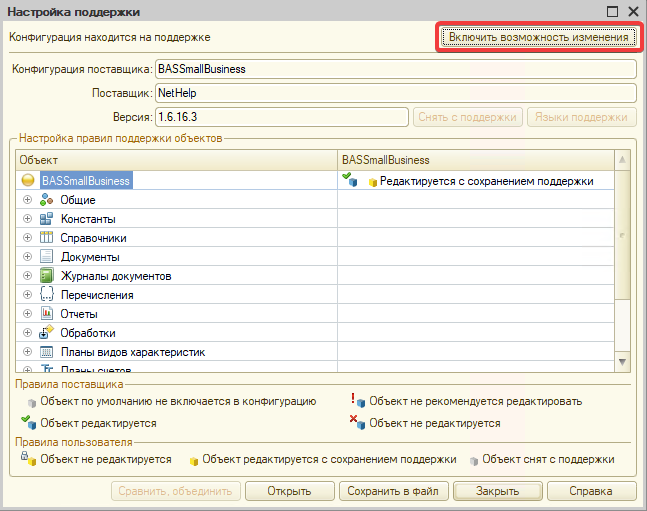This screenshot has height=511, width=647.
Task: Expand the Документы tree branch
Action: click(27, 257)
